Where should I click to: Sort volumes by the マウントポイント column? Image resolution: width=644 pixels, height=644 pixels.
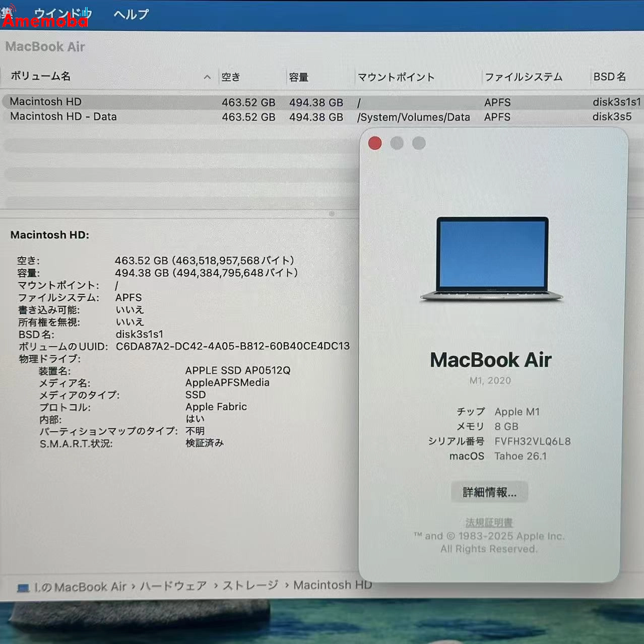point(396,77)
